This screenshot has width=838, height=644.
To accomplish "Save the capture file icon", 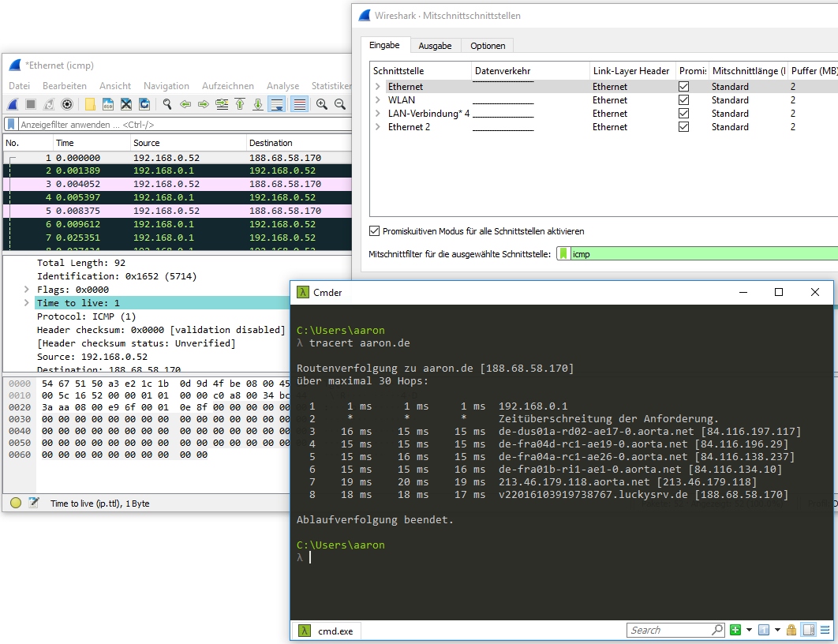I will (x=108, y=104).
